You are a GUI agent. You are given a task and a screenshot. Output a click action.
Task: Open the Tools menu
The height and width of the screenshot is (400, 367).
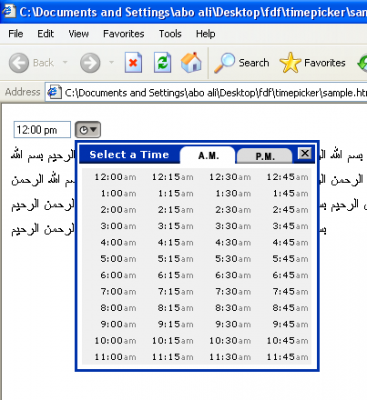click(170, 34)
